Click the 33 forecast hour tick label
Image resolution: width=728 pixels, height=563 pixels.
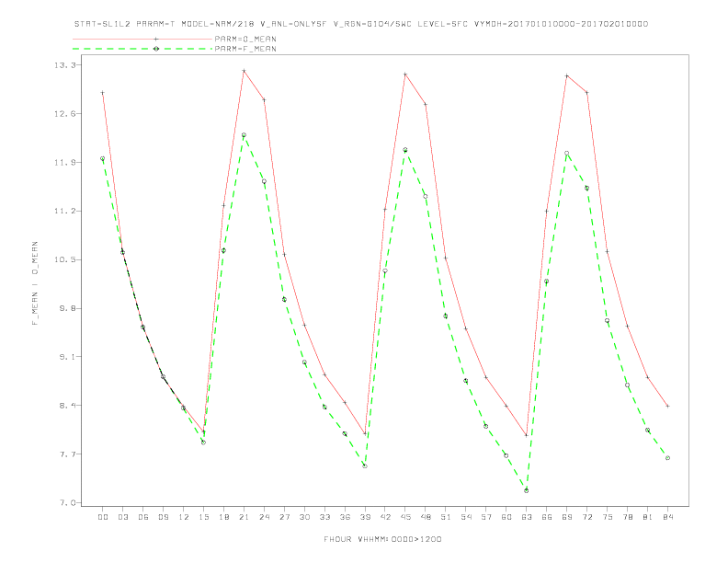point(324,517)
